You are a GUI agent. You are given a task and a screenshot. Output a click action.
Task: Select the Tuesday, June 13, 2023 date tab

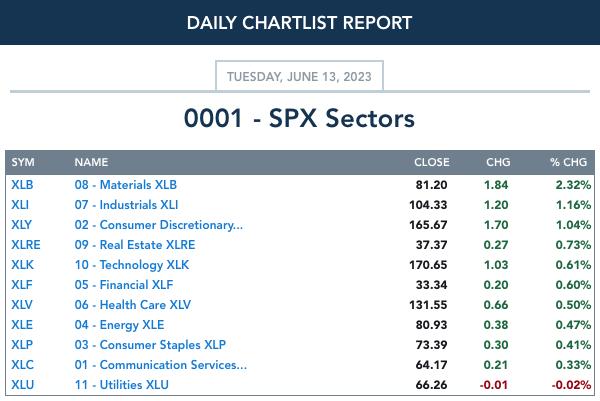[x=299, y=76]
